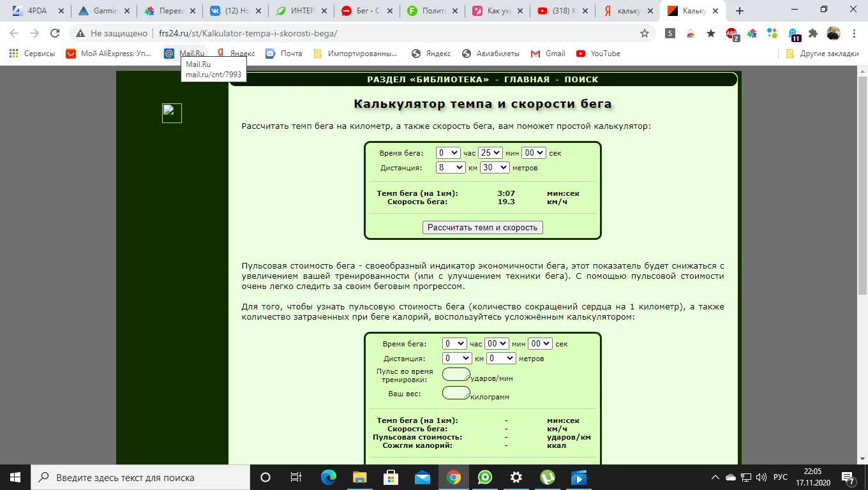The height and width of the screenshot is (490, 868).
Task: Open the YouTube bookmark
Action: click(598, 54)
